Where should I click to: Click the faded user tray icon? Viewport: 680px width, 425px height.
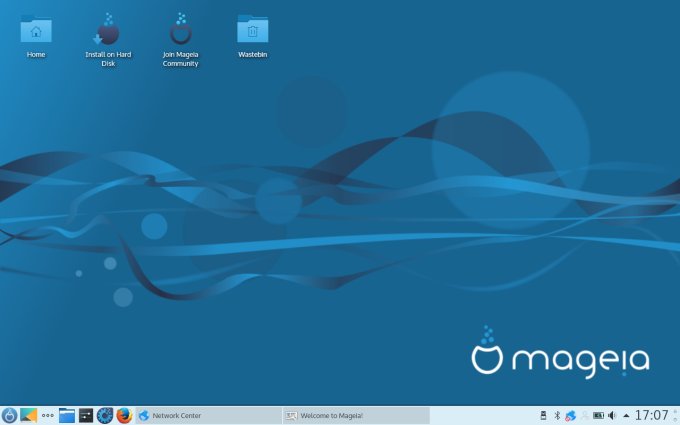tap(585, 415)
